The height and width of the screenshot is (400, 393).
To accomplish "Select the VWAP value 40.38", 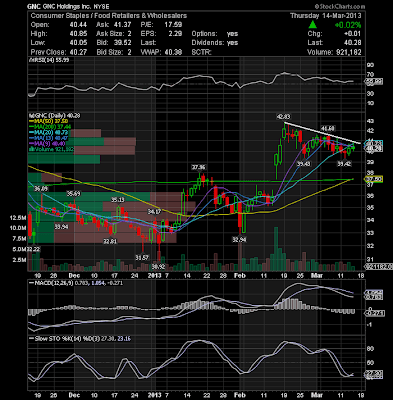I will pos(173,52).
